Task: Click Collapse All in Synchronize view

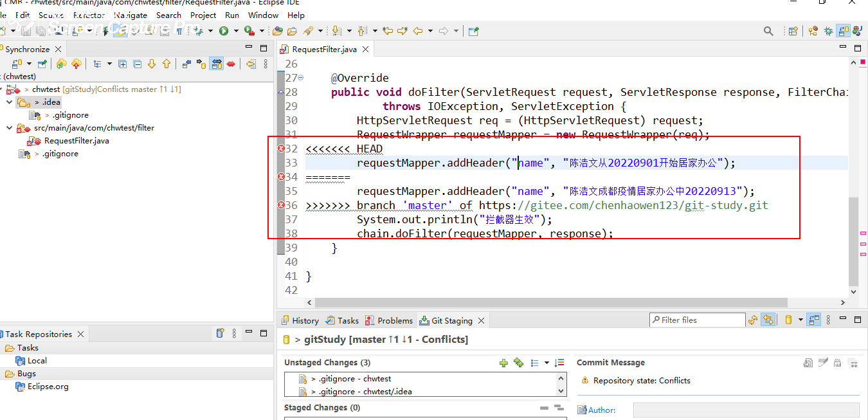Action: (x=138, y=64)
